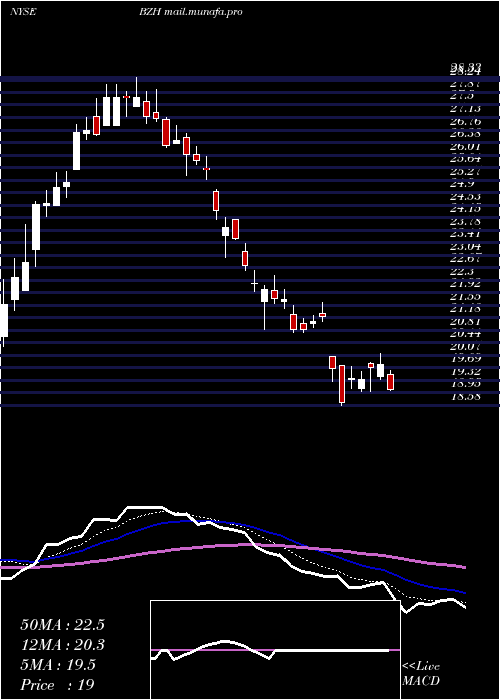Select the 24.9 price axis label
The height and width of the screenshot is (700, 500).
[x=462, y=184]
